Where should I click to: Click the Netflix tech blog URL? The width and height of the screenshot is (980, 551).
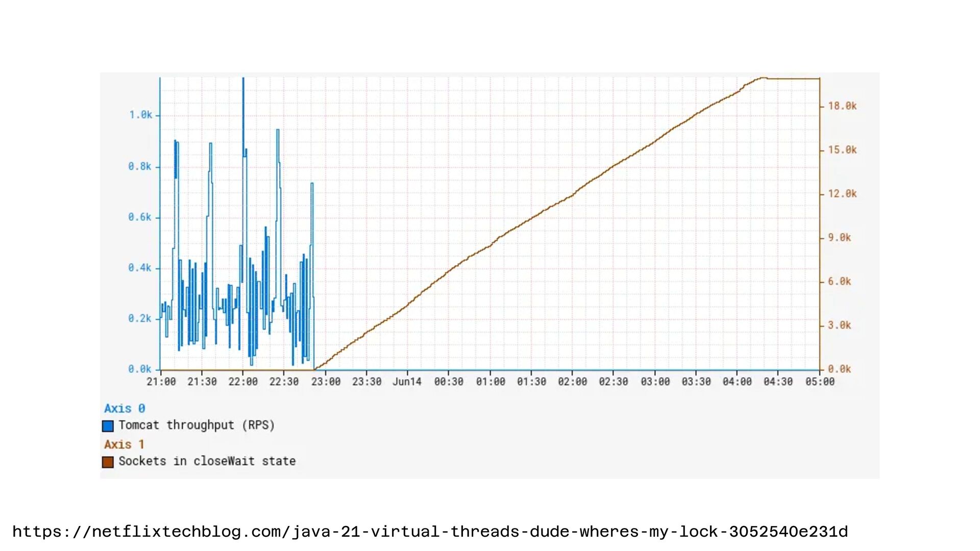pyautogui.click(x=430, y=532)
